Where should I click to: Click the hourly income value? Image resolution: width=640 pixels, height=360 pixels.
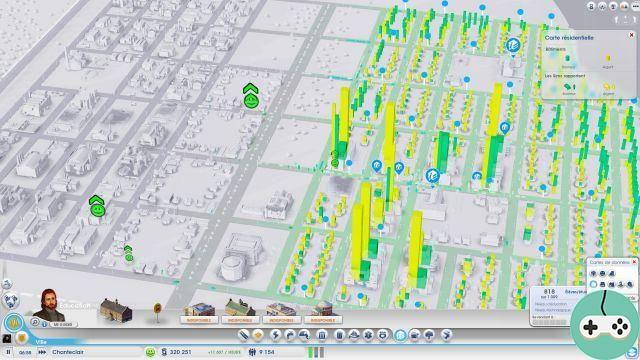224,352
